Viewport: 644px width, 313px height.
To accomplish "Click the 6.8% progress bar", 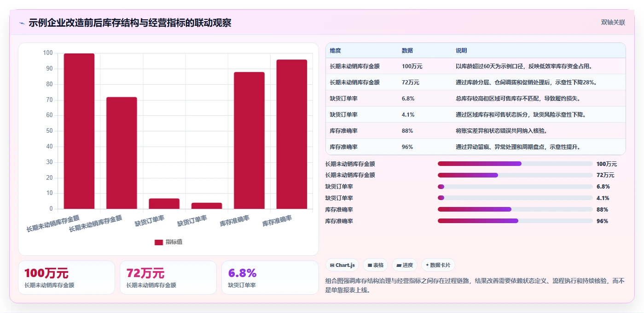I will pyautogui.click(x=515, y=187).
